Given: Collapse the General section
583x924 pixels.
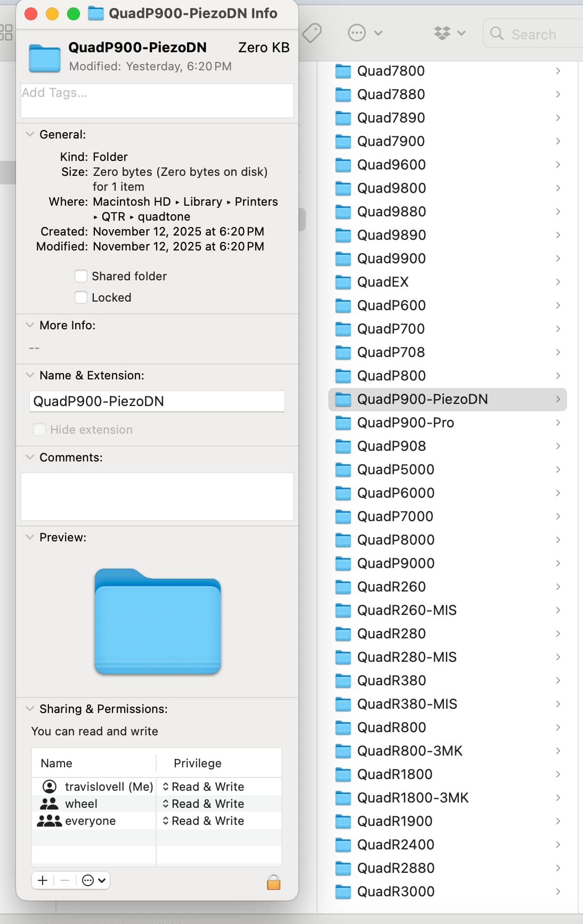Looking at the screenshot, I should pos(30,134).
